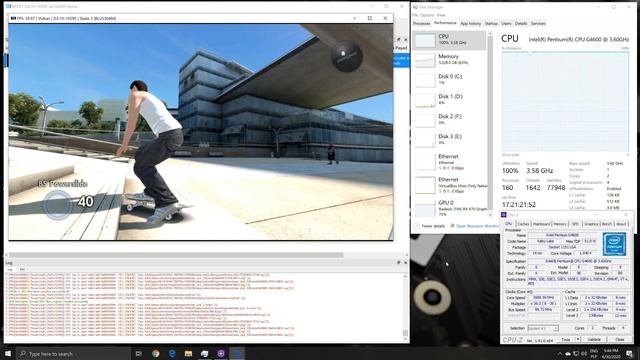Launch Microsoft Edge from the taskbar
Image resolution: width=640 pixels, height=360 pixels.
coord(172,353)
